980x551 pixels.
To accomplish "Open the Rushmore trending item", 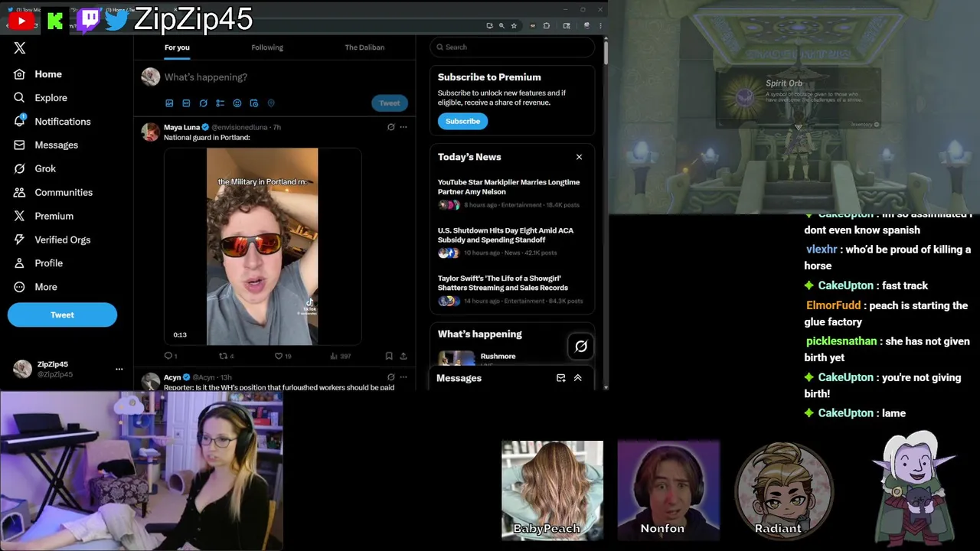I will coord(498,357).
